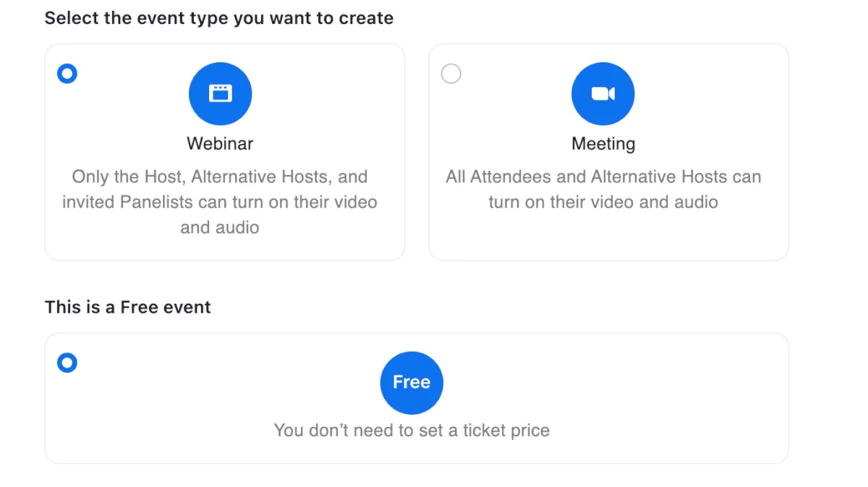This screenshot has width=868, height=487.
Task: Click the Webinar window icon
Action: click(220, 94)
